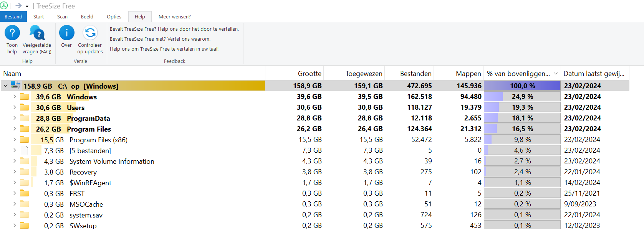The width and height of the screenshot is (644, 229).
Task: Click the help translate TreeSize link
Action: pyautogui.click(x=164, y=49)
